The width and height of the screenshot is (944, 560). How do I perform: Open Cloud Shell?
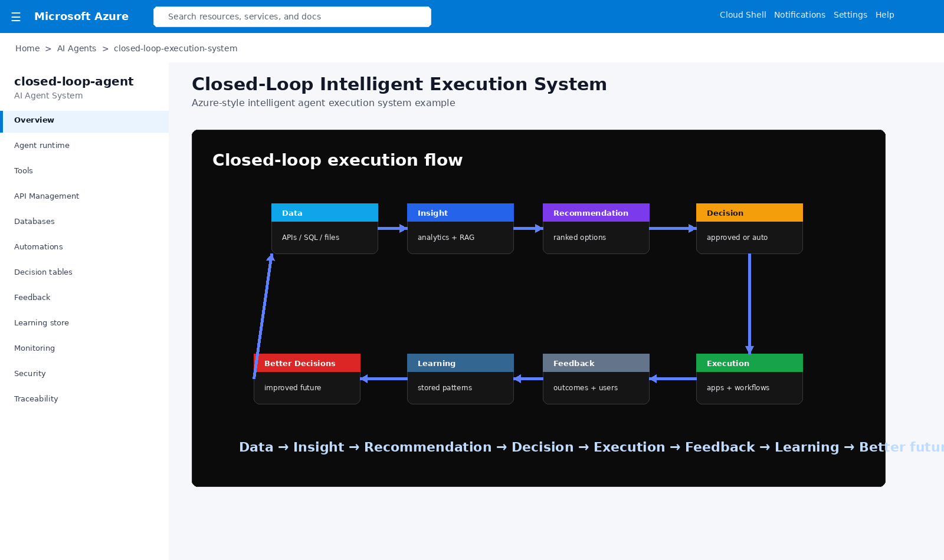click(743, 15)
